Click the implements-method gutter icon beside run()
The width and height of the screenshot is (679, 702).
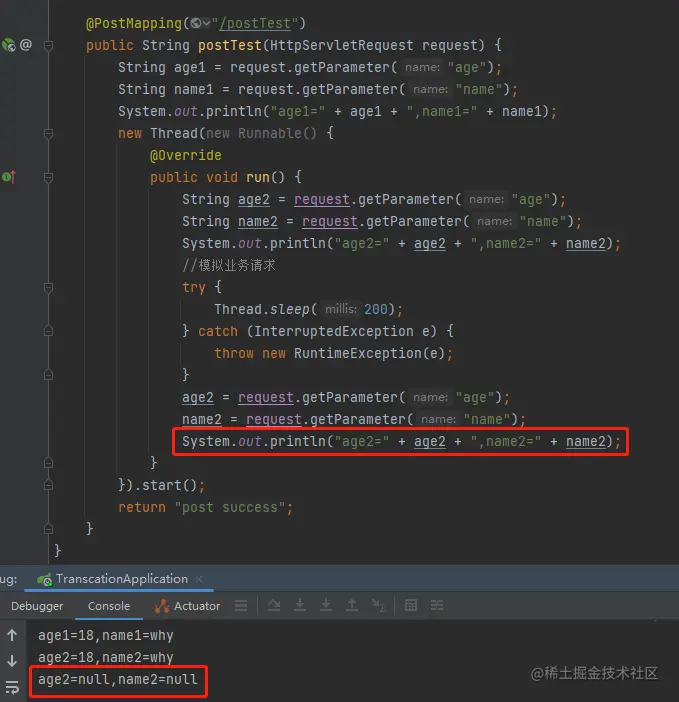coord(9,177)
